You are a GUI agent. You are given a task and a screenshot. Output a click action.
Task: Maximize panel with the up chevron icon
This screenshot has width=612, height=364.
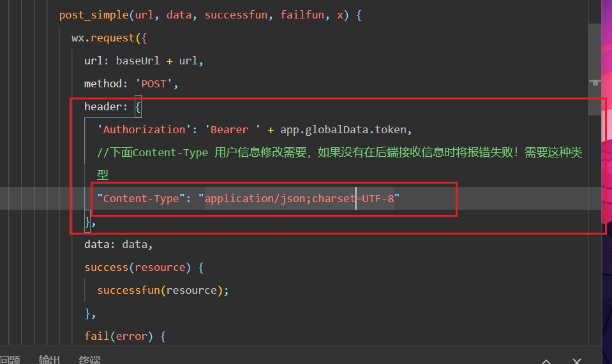tap(546, 361)
